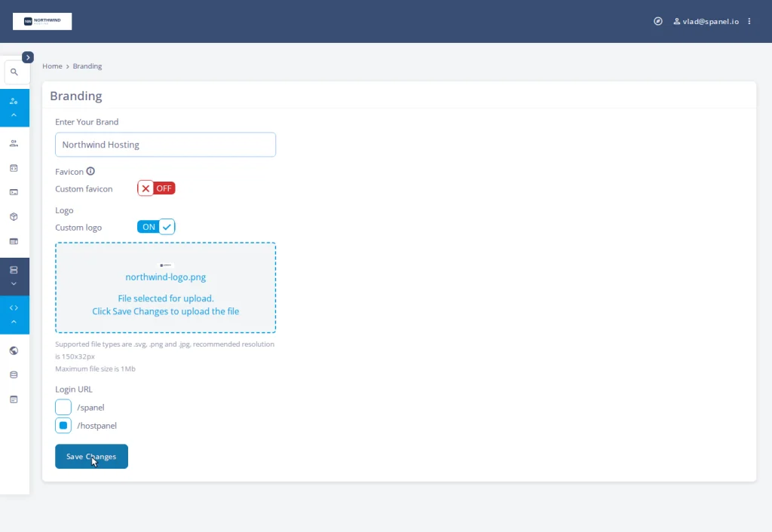
Task: Click the Branding breadcrumb item
Action: (87, 66)
